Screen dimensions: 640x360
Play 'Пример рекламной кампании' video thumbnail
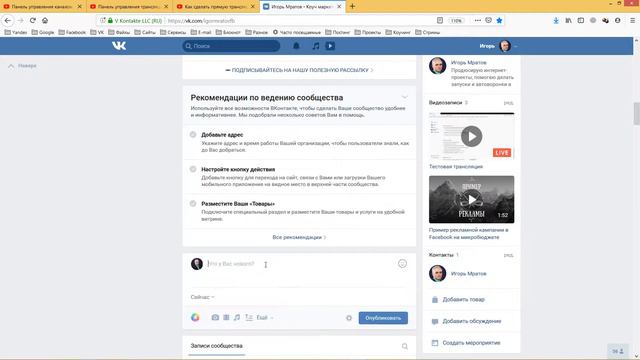pyautogui.click(x=471, y=200)
